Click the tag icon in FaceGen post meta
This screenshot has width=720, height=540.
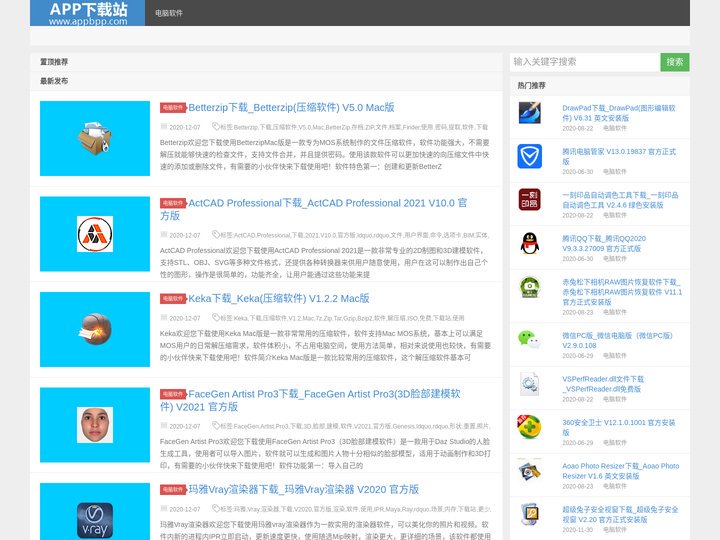pos(215,425)
